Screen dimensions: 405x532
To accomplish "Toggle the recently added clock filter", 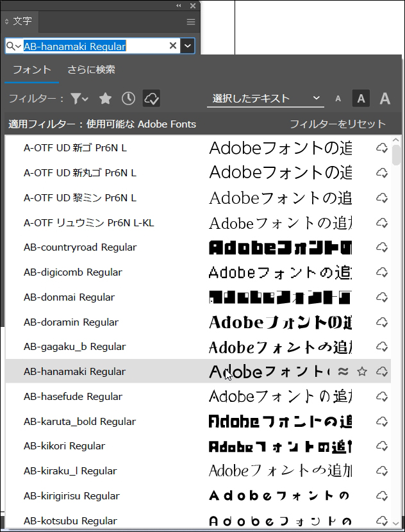I will (x=128, y=99).
